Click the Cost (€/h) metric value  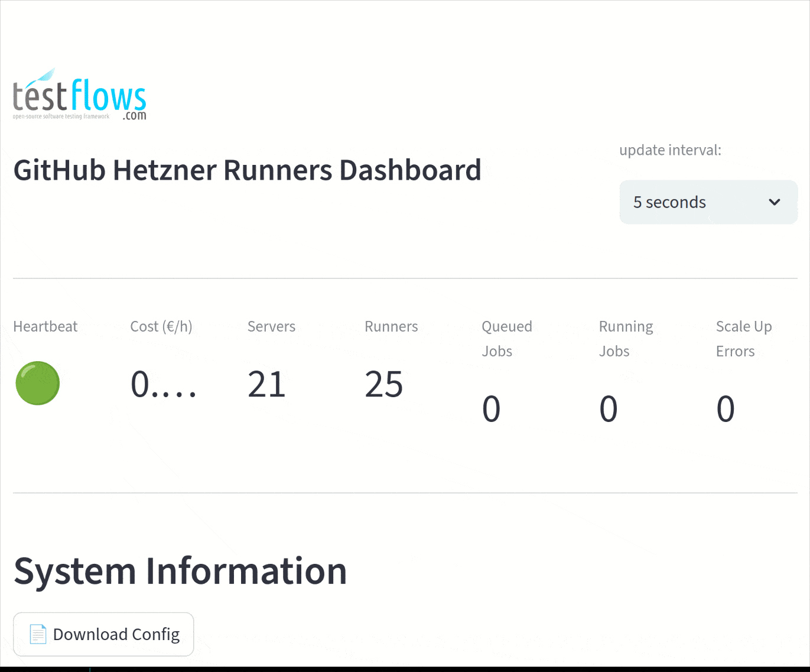[x=164, y=384]
